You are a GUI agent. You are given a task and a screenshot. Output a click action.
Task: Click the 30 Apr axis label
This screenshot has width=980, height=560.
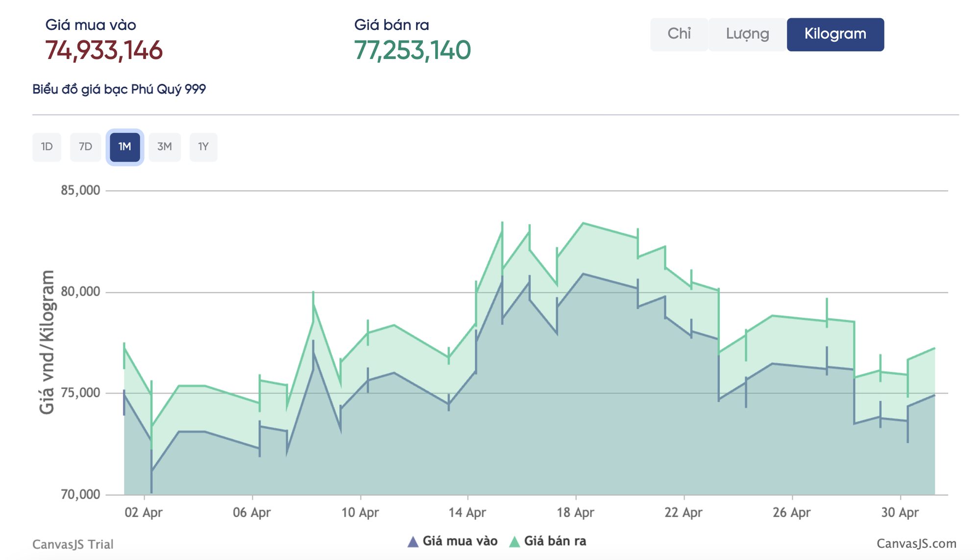900,512
